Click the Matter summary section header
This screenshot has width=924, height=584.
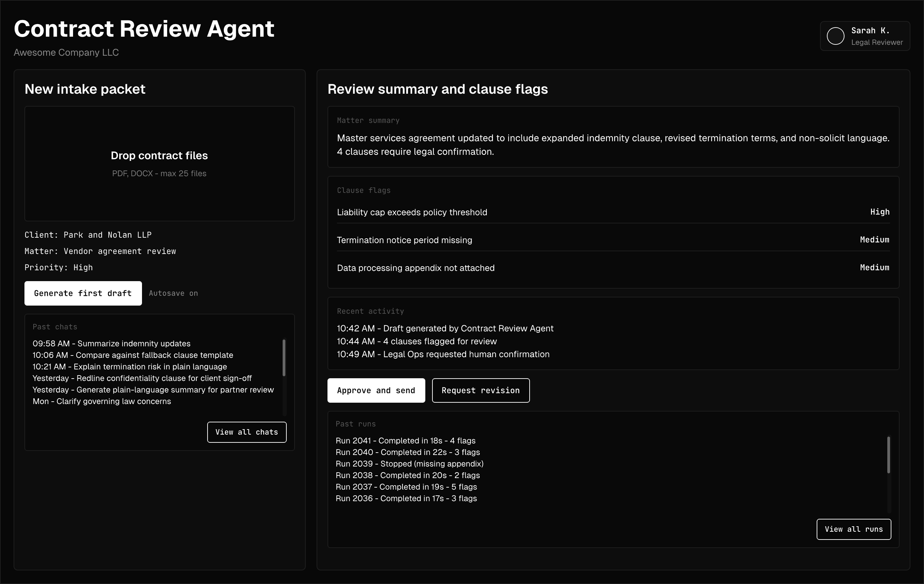pyautogui.click(x=368, y=120)
